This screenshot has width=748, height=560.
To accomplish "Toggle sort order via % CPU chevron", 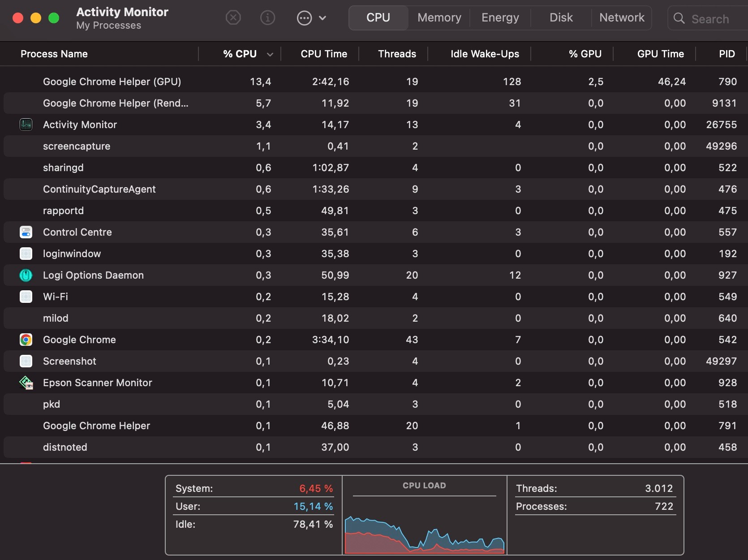I will [270, 54].
